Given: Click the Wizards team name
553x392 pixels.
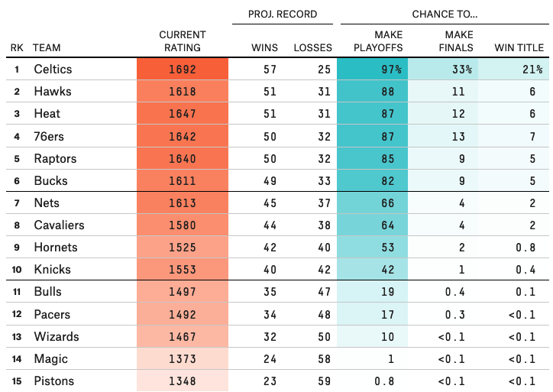Looking at the screenshot, I should [55, 337].
